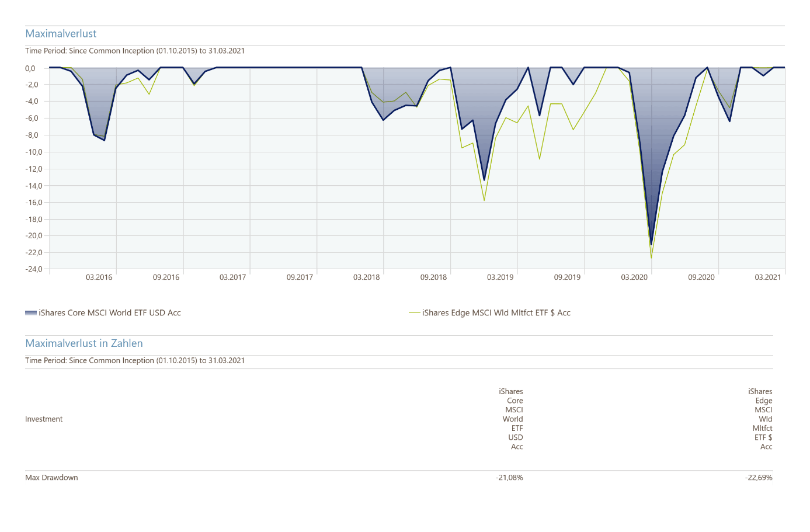
Task: Click the late-2018 blue line trough near -13
Action: click(484, 180)
